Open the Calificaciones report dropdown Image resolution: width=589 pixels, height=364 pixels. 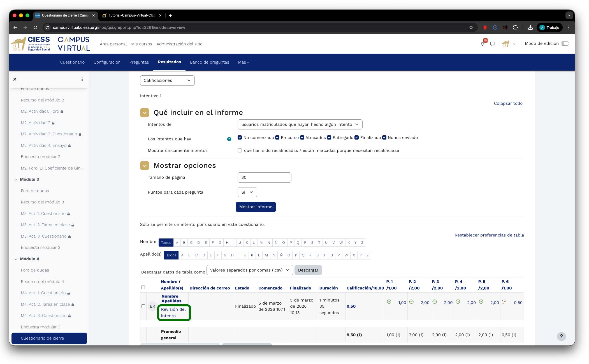[x=167, y=80]
